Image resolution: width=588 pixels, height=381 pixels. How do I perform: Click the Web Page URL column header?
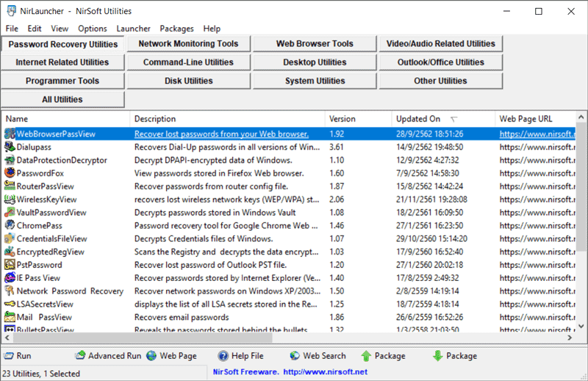(535, 119)
